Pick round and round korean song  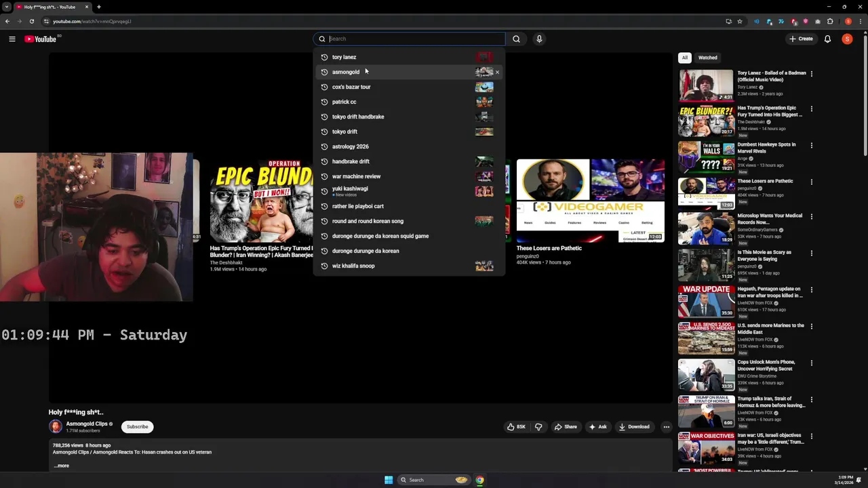(409, 221)
